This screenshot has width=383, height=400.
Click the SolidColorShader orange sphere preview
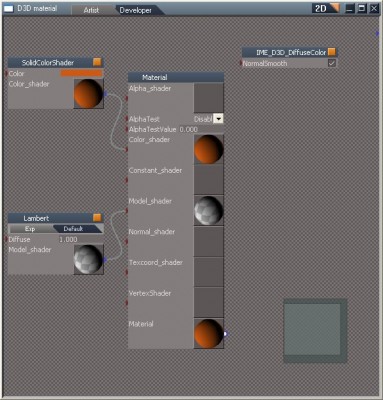(x=89, y=94)
